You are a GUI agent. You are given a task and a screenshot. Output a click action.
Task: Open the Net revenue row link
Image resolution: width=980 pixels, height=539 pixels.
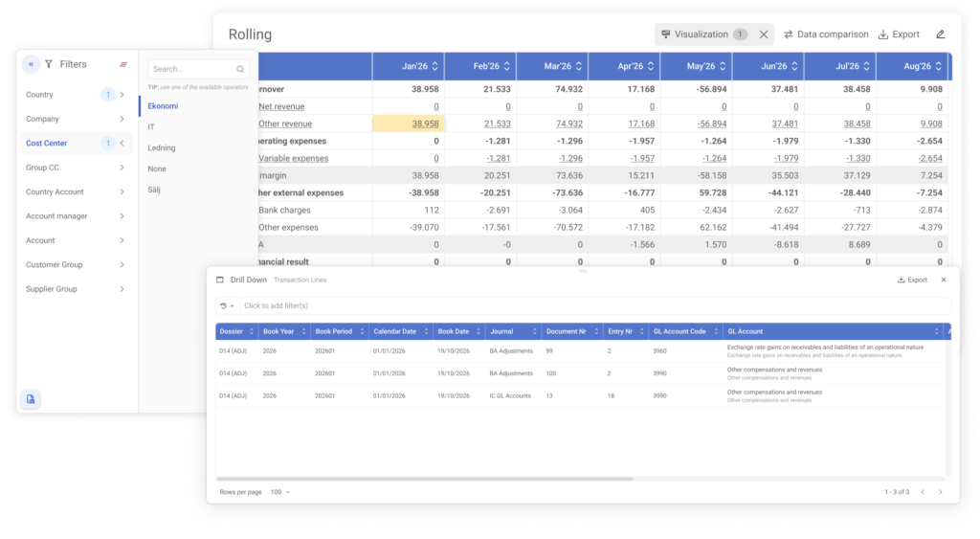[281, 106]
